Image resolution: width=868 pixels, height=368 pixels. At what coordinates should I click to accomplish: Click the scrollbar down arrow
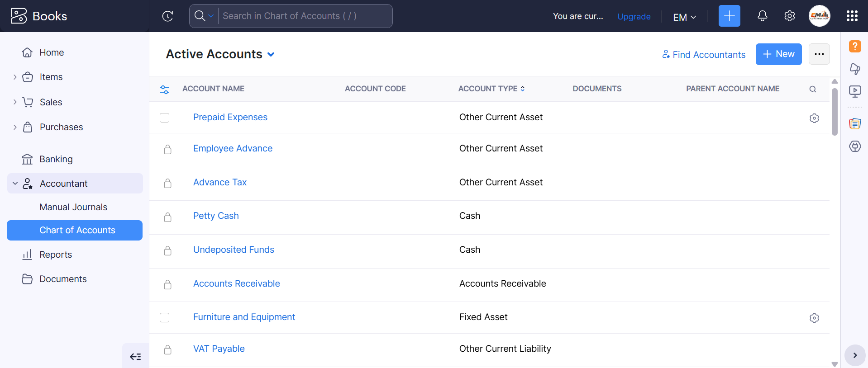[835, 364]
